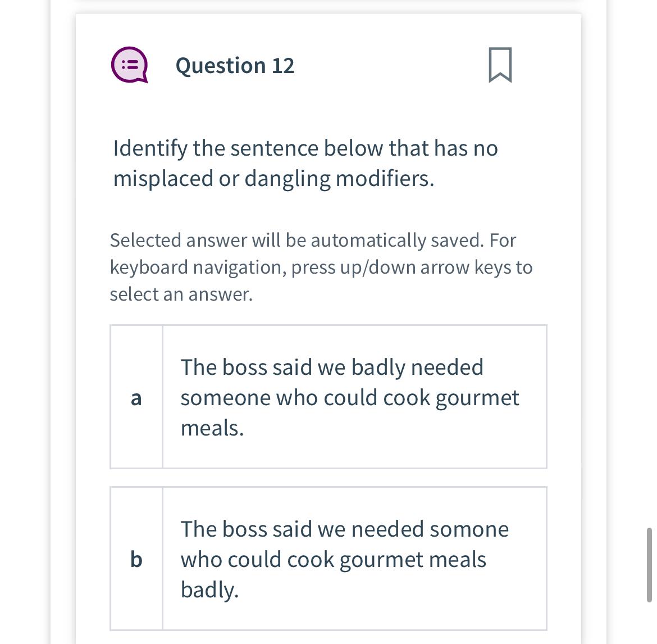Select answer option b
The image size is (657, 644).
328,559
